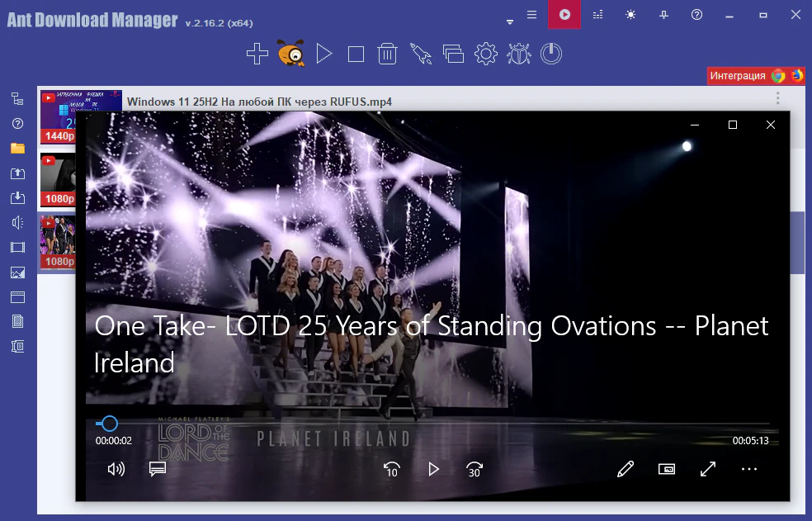This screenshot has width=812, height=521.
Task: Play the video in the player
Action: [x=433, y=469]
